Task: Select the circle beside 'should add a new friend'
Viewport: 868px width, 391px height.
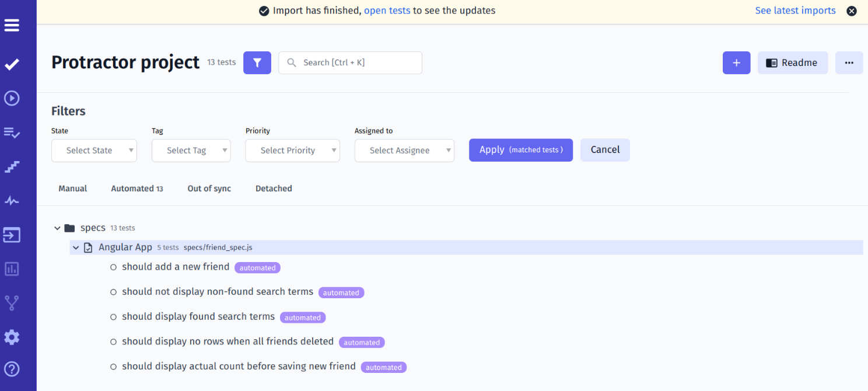Action: click(x=114, y=267)
